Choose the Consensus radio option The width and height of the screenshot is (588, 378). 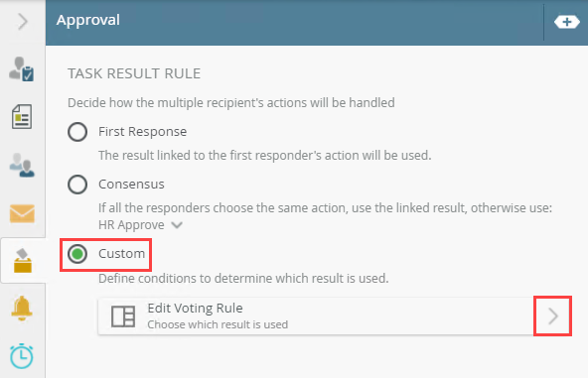(x=77, y=185)
